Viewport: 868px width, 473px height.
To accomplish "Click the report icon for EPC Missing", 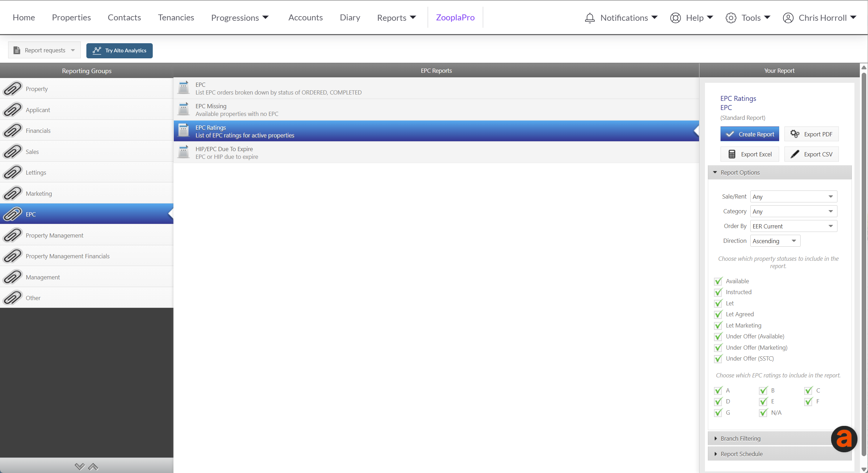I will point(184,109).
